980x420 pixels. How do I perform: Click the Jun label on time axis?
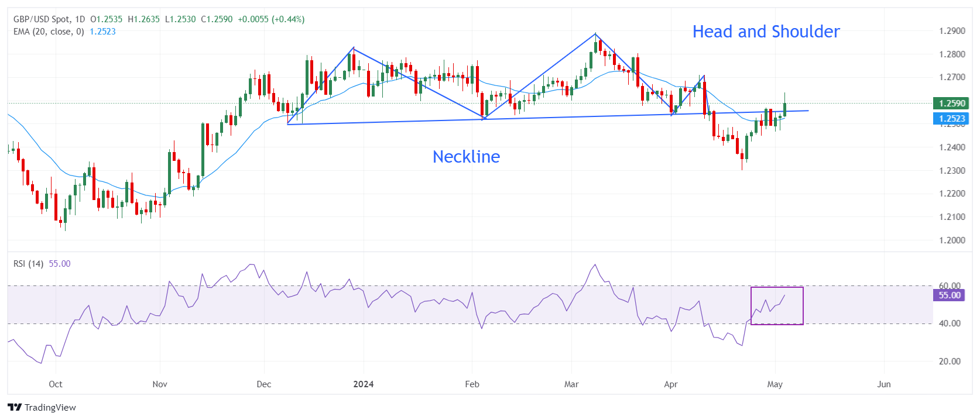coord(883,384)
